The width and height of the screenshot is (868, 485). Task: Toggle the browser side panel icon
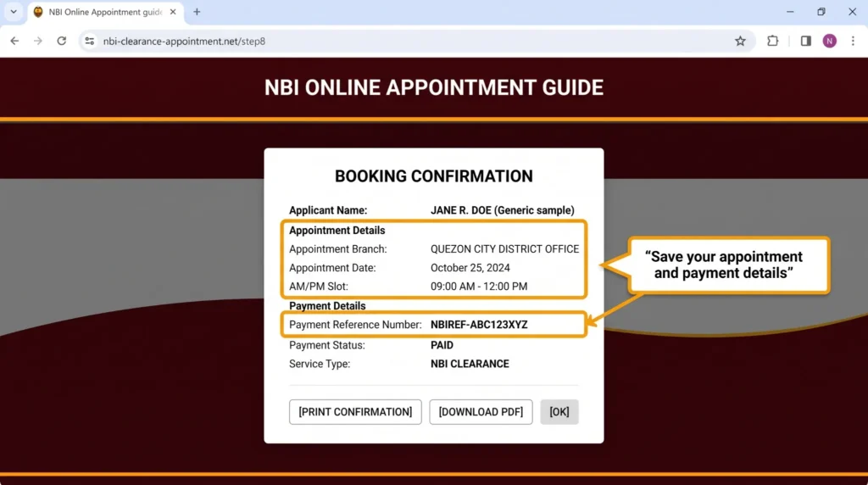click(x=805, y=41)
